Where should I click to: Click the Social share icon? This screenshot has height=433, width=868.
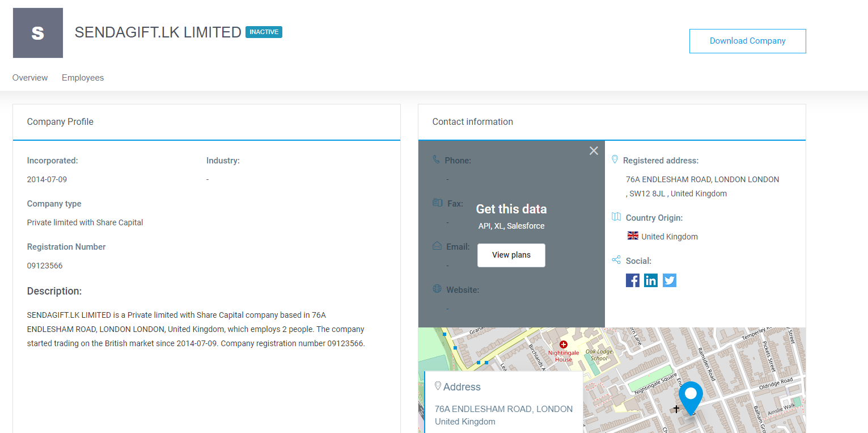click(616, 260)
